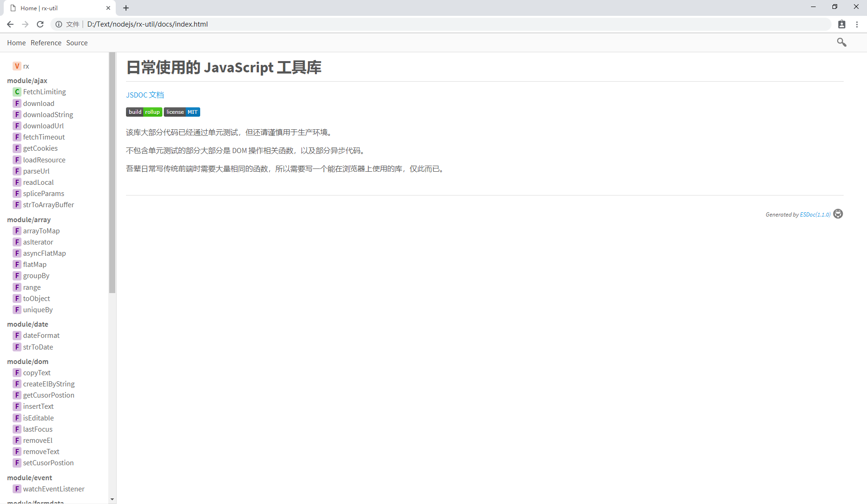Click the F icon beside arrayToMap
This screenshot has width=867, height=504.
click(x=17, y=231)
